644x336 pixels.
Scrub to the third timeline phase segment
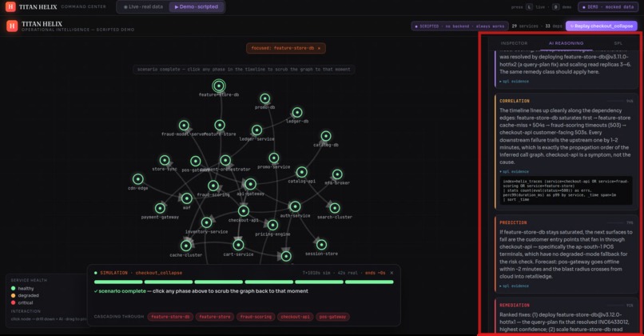pos(218,282)
